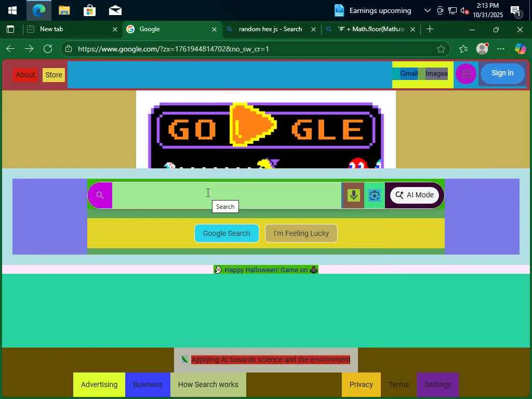The height and width of the screenshot is (399, 532).
Task: Click the address bar URL
Action: (174, 49)
